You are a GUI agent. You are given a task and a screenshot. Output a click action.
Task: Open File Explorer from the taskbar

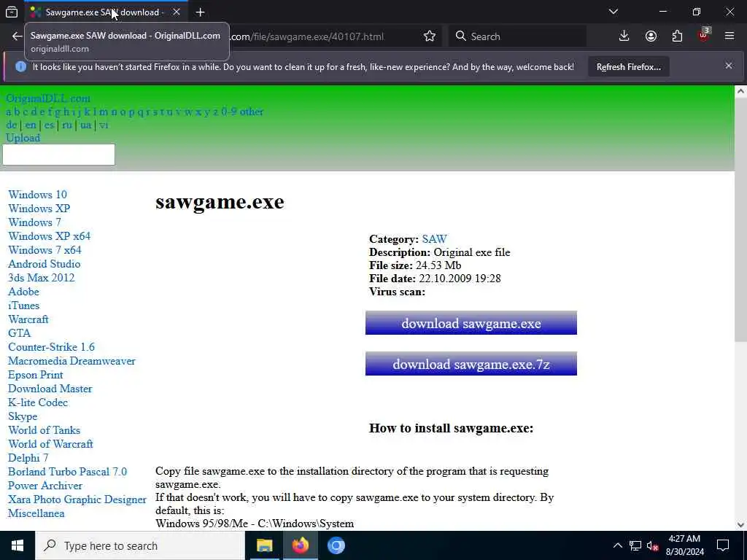tap(264, 545)
